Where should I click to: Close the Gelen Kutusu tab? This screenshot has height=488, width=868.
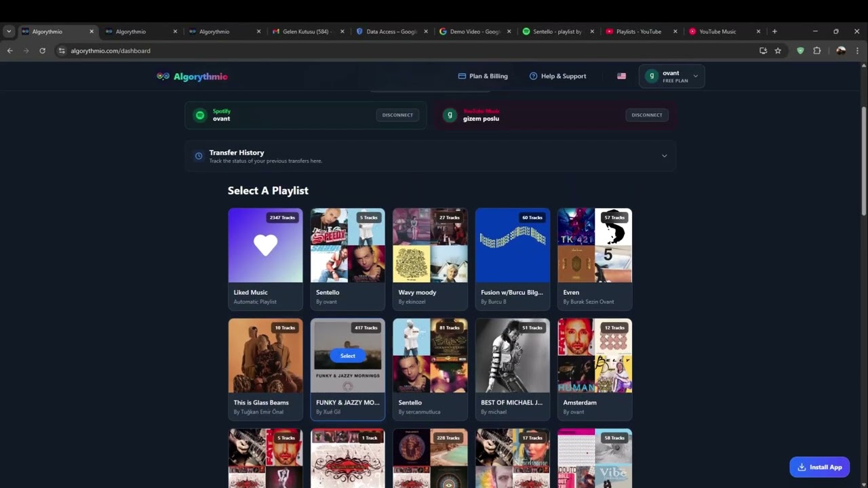(x=342, y=31)
